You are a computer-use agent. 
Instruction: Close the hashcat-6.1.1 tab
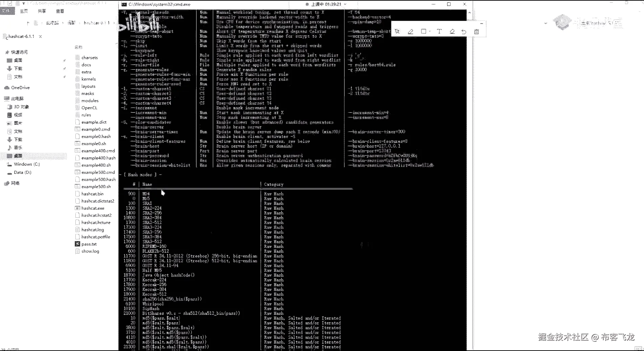(40, 36)
